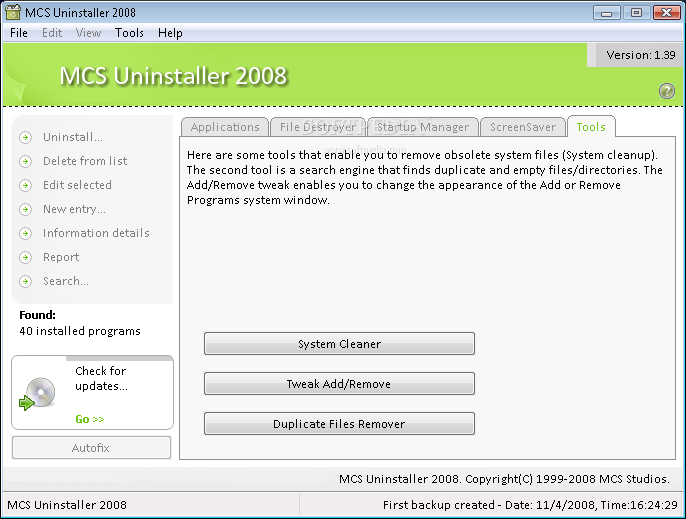Select Edit selected in the sidebar
The image size is (686, 519).
point(77,185)
